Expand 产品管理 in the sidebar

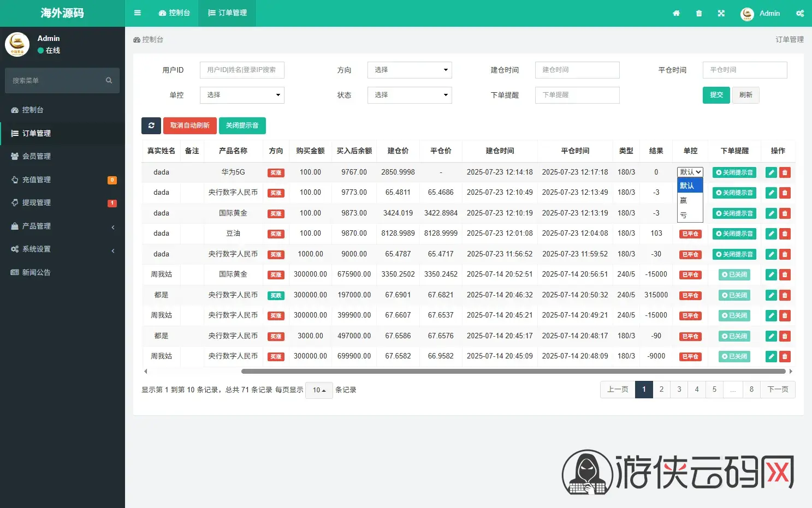[x=62, y=226]
